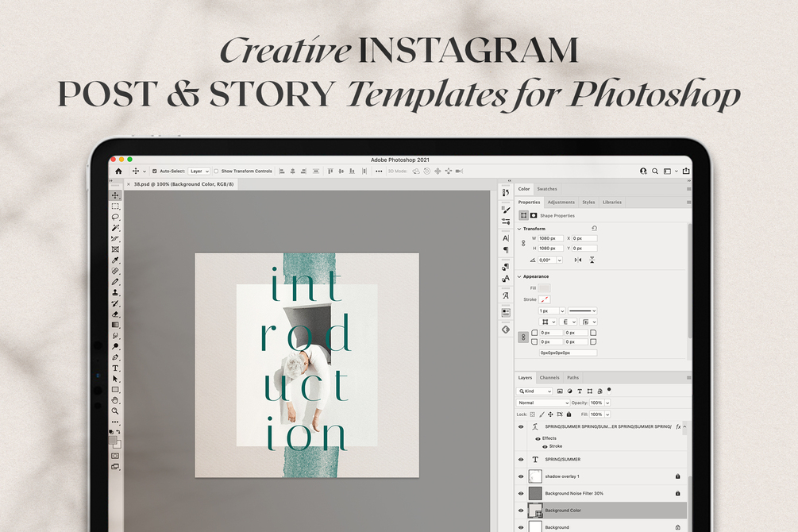
Task: Select the Rectangular Marquee tool
Action: tap(115, 206)
